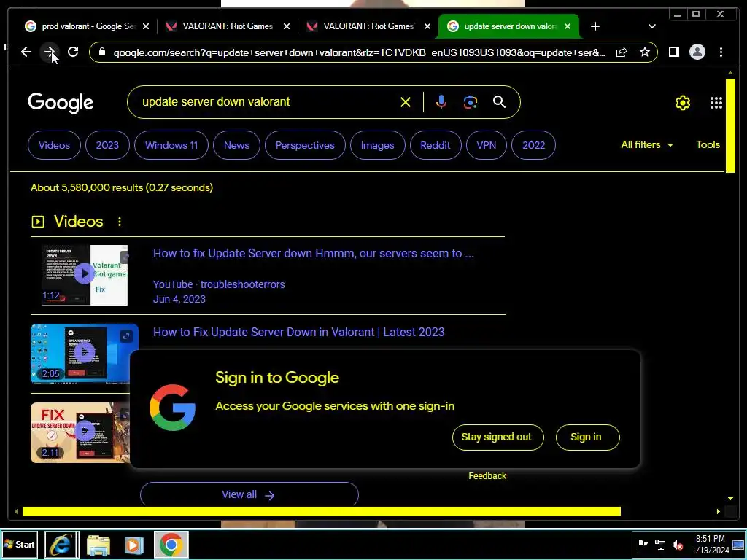Open How to fix Update Server down Hmmm link
The height and width of the screenshot is (560, 747).
click(314, 253)
